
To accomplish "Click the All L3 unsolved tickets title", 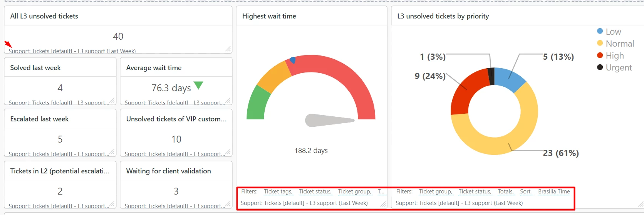I will click(44, 16).
